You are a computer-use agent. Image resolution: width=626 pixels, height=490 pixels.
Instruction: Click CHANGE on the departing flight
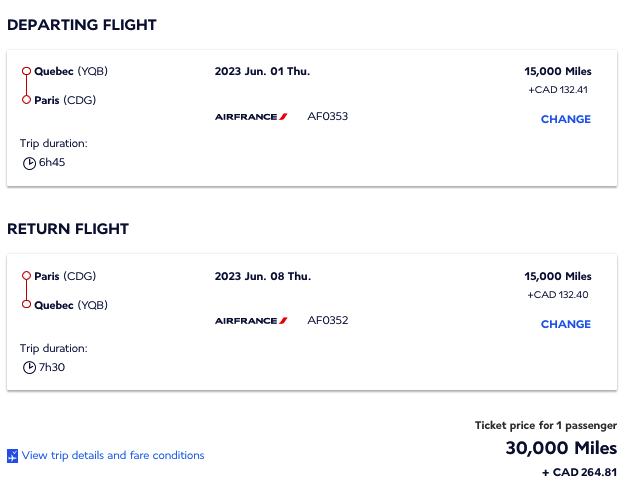click(x=565, y=120)
